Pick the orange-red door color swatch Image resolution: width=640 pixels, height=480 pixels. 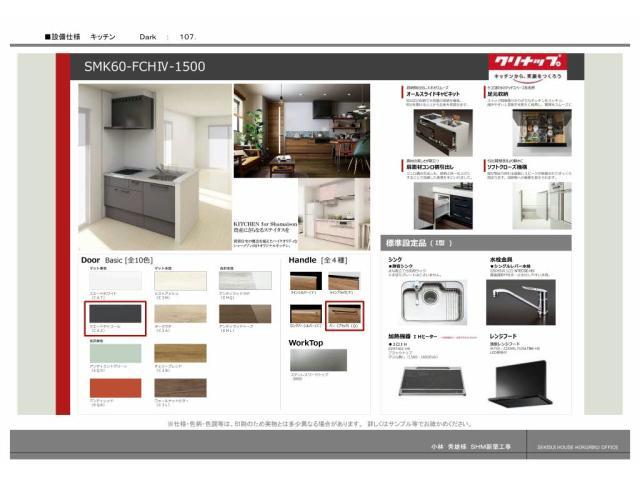115,387
